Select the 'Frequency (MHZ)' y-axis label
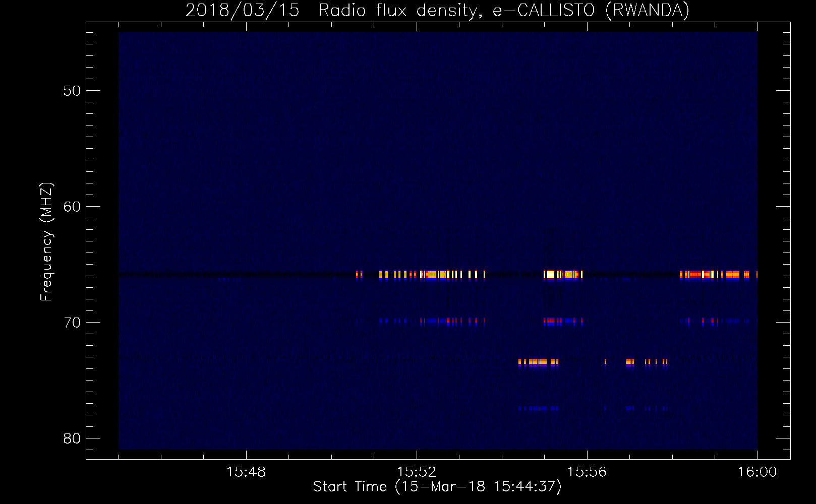This screenshot has width=816, height=504. (x=46, y=242)
